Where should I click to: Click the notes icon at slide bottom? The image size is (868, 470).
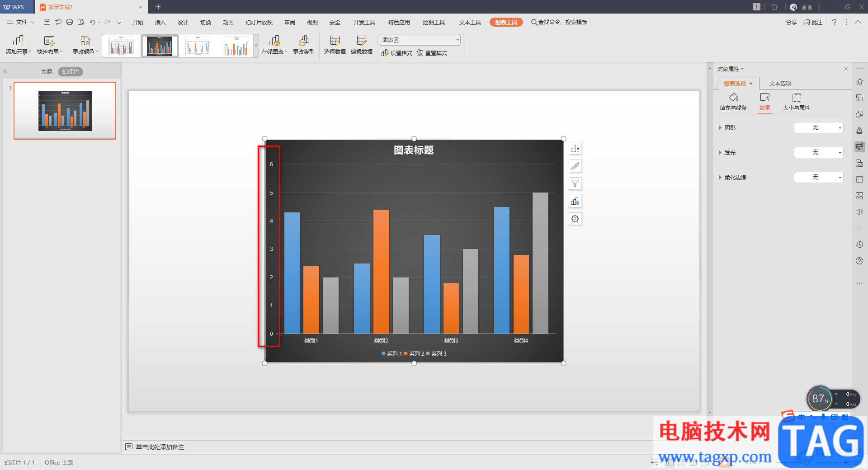coord(129,447)
